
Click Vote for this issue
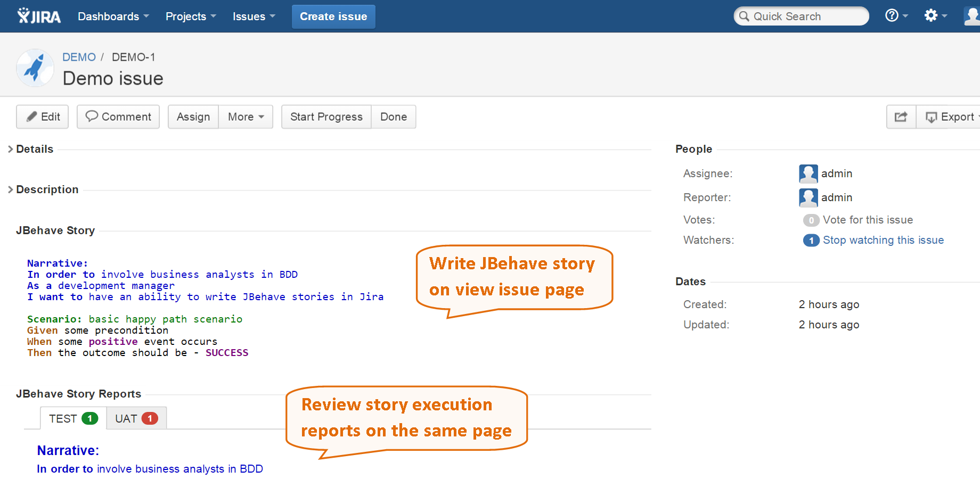(x=868, y=220)
